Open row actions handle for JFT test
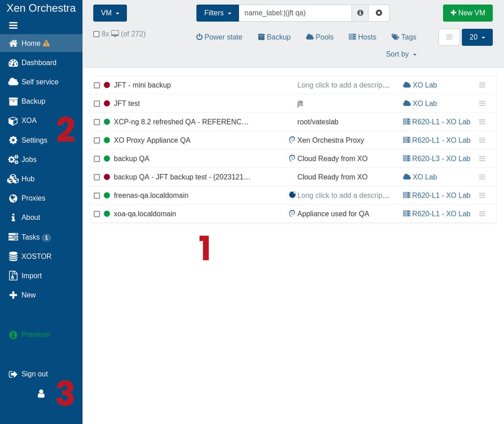 tap(482, 103)
